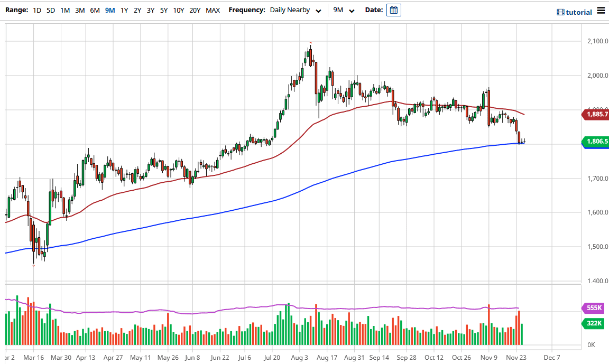The height and width of the screenshot is (364, 609).
Task: Click the Dec 7 date label
Action: coord(552,358)
